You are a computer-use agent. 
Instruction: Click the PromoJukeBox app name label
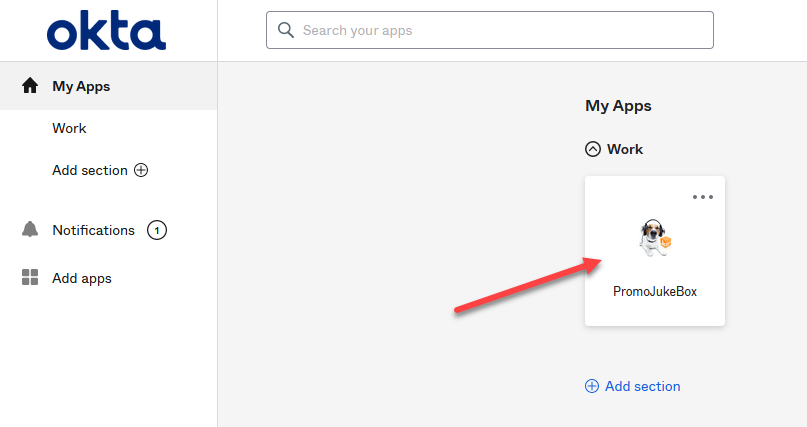tap(655, 292)
